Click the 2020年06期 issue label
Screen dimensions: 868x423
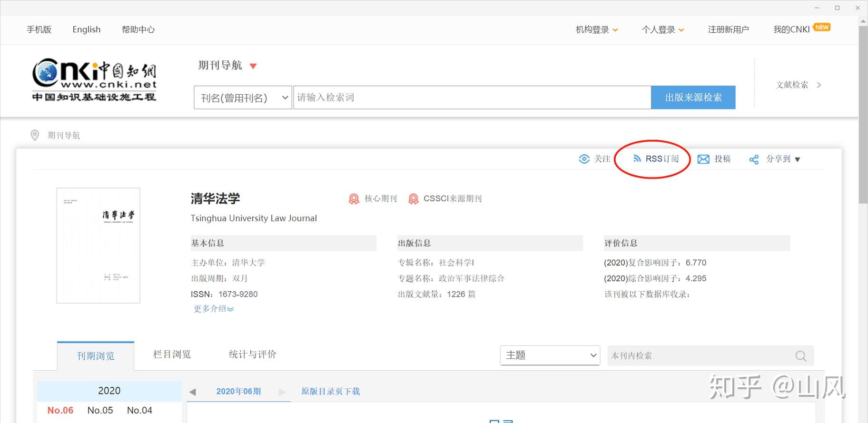coord(238,392)
